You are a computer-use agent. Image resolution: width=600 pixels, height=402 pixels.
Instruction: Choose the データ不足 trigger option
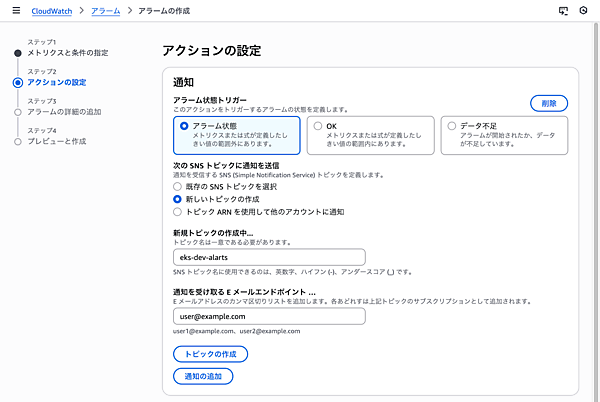[x=452, y=127]
